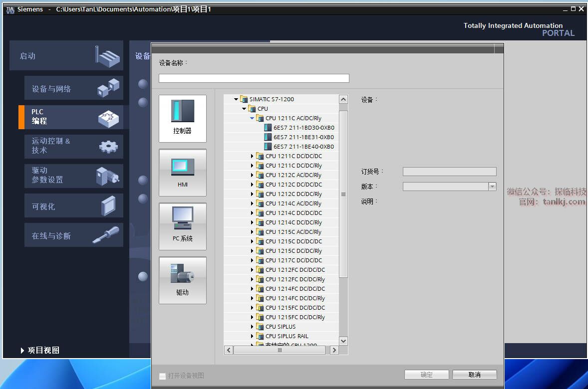Collapse CPU 1211C AC/DC/Rly node
This screenshot has width=588, height=389.
tap(252, 118)
